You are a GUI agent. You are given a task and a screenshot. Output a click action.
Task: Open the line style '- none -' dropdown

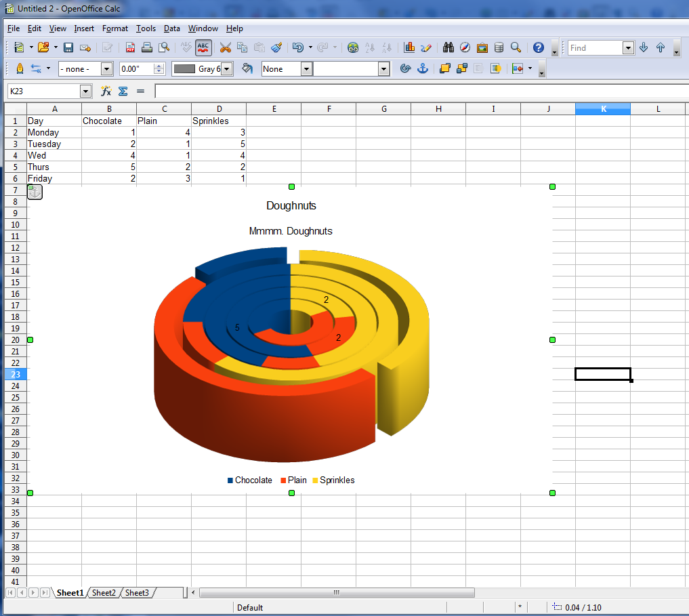point(107,69)
